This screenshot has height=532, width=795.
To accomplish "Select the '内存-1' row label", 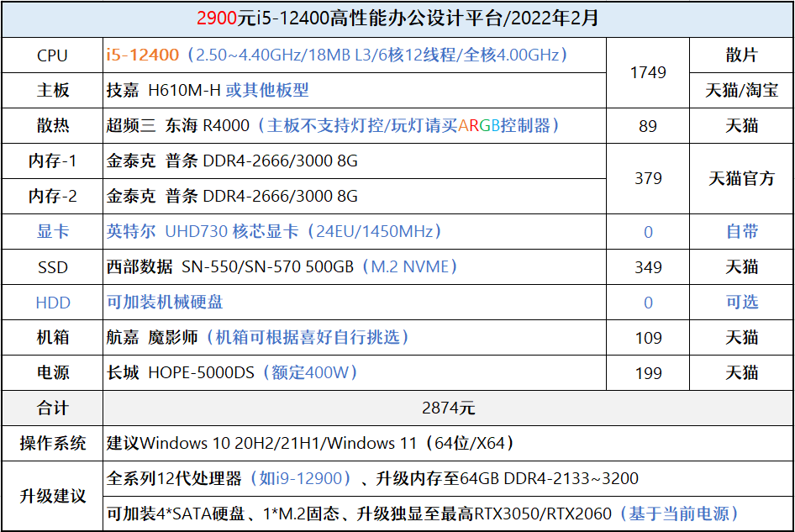I will click(x=52, y=161).
